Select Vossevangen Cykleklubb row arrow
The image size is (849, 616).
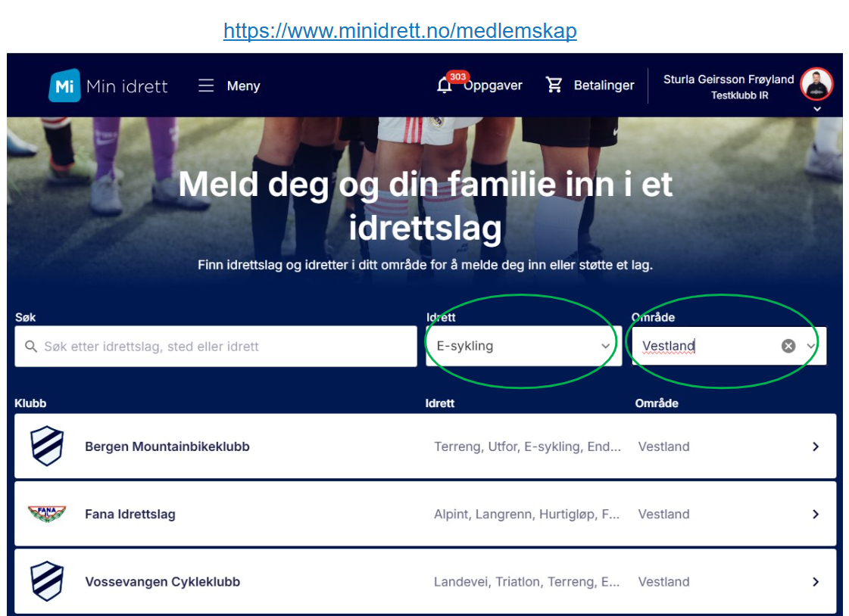tap(816, 582)
